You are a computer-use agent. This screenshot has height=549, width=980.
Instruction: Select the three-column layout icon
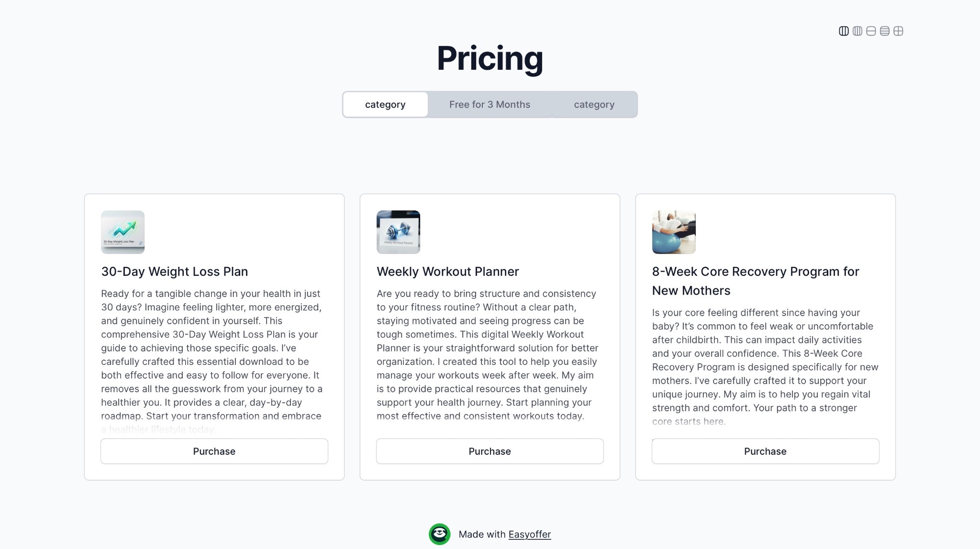pyautogui.click(x=844, y=31)
